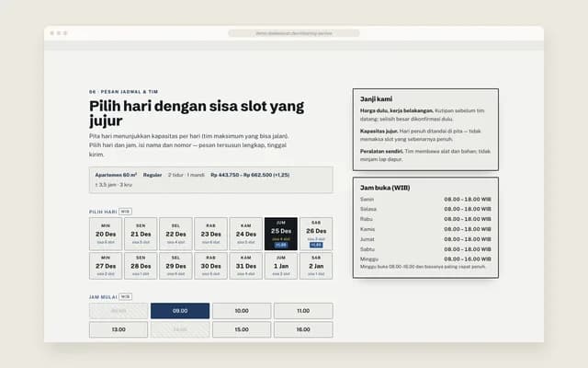Pick the Rab 23 Des day card
This screenshot has height=368, width=588.
[x=210, y=234]
